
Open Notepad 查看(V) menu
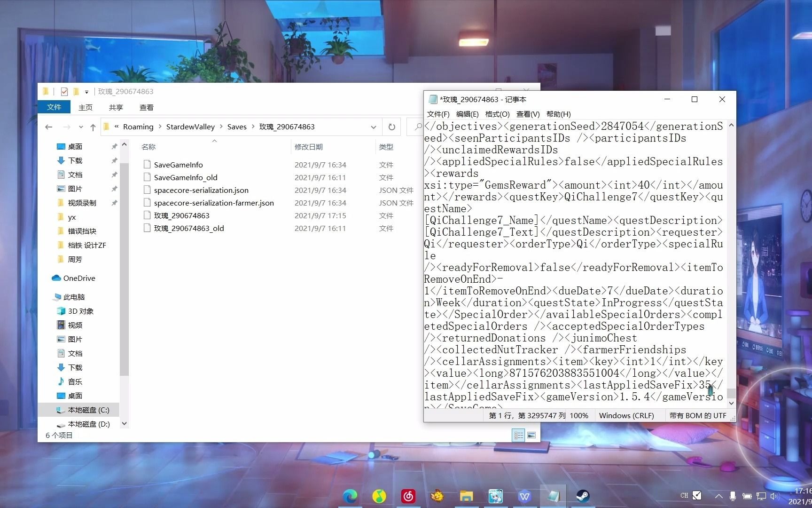click(528, 114)
